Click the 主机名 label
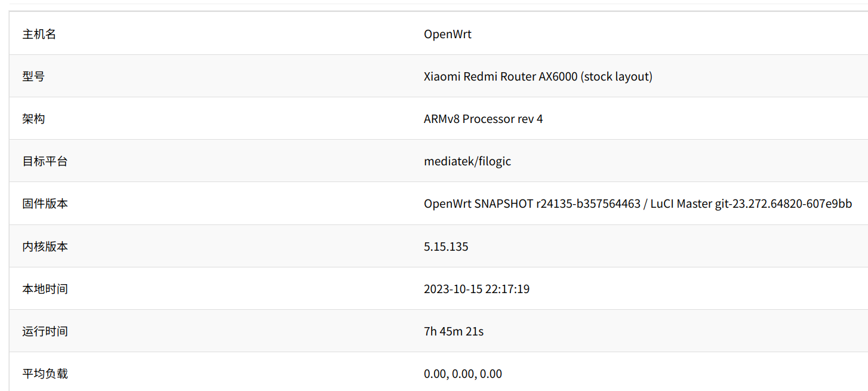The width and height of the screenshot is (868, 391). (x=39, y=34)
